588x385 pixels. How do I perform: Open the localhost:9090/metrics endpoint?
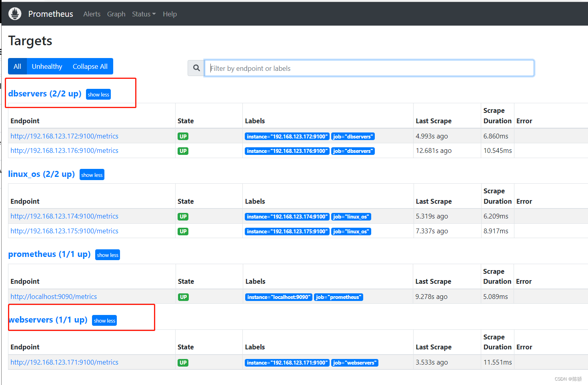[54, 297]
